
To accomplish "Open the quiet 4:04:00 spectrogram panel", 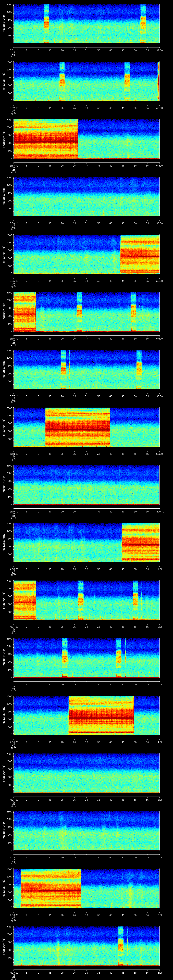I will click(86, 773).
